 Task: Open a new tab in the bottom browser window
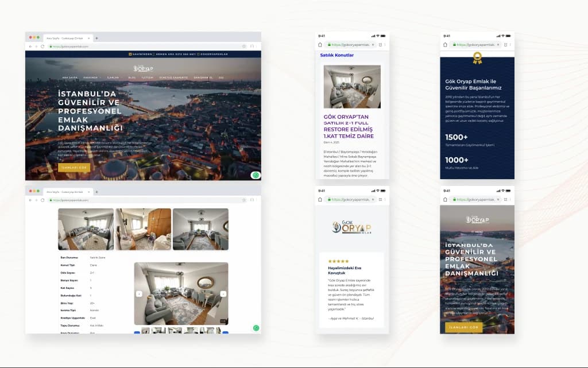tap(96, 192)
